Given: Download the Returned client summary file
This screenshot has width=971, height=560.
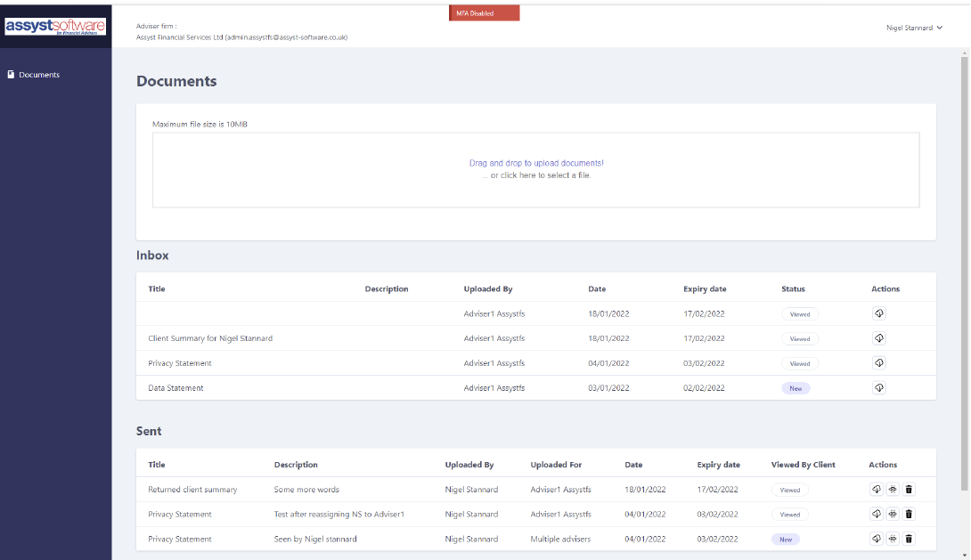Looking at the screenshot, I should 877,489.
